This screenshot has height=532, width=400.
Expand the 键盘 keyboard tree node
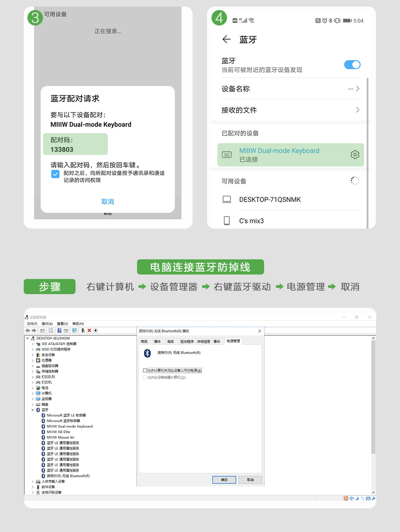click(33, 404)
